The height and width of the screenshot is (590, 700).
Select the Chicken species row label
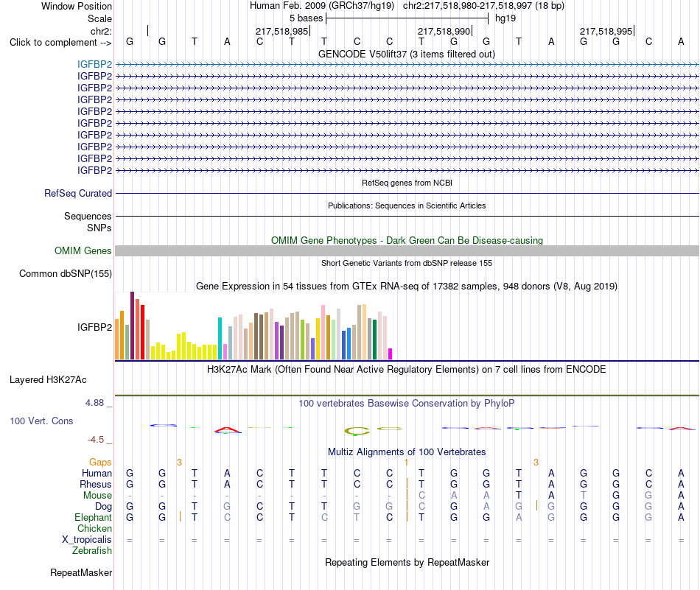coord(94,528)
